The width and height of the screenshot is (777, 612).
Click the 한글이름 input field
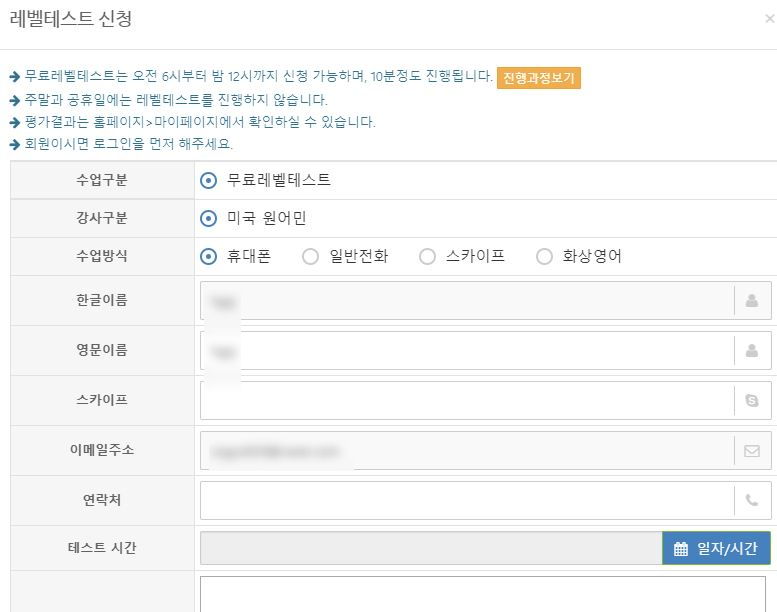pos(467,300)
